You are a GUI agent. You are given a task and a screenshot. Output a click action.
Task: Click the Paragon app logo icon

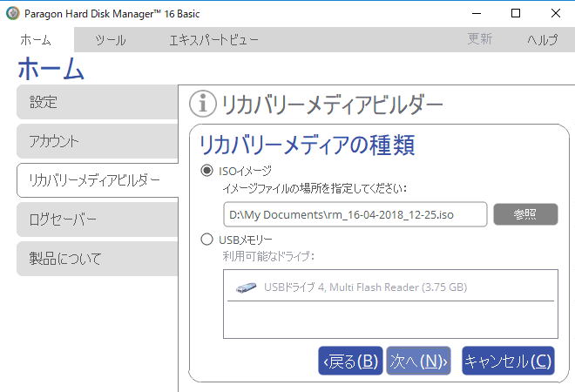point(11,13)
